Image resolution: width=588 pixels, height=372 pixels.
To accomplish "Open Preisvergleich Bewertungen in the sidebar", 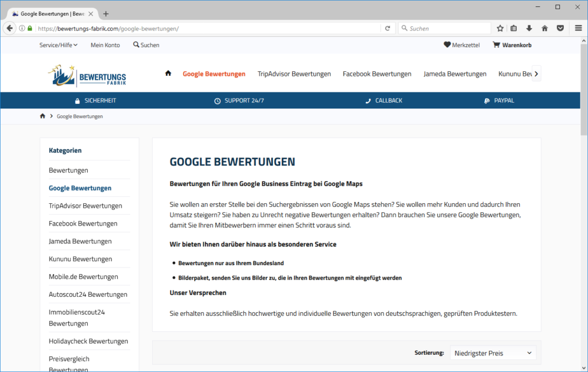I will [x=69, y=364].
